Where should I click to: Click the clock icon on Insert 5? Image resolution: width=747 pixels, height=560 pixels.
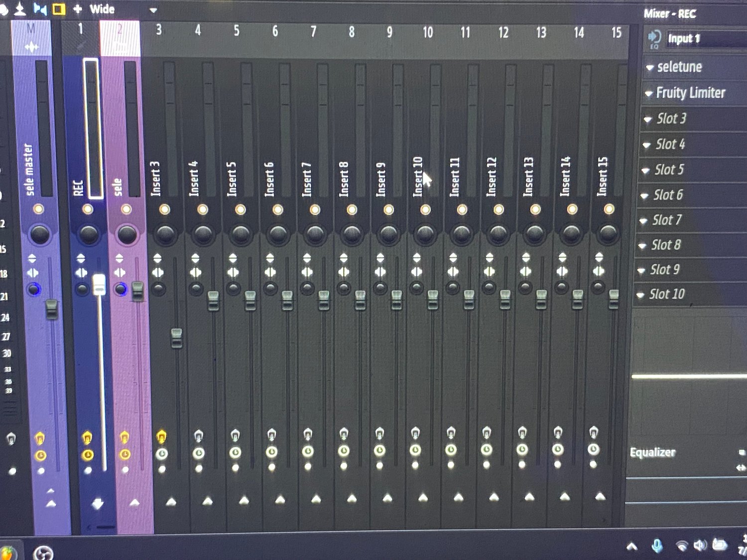click(x=235, y=452)
